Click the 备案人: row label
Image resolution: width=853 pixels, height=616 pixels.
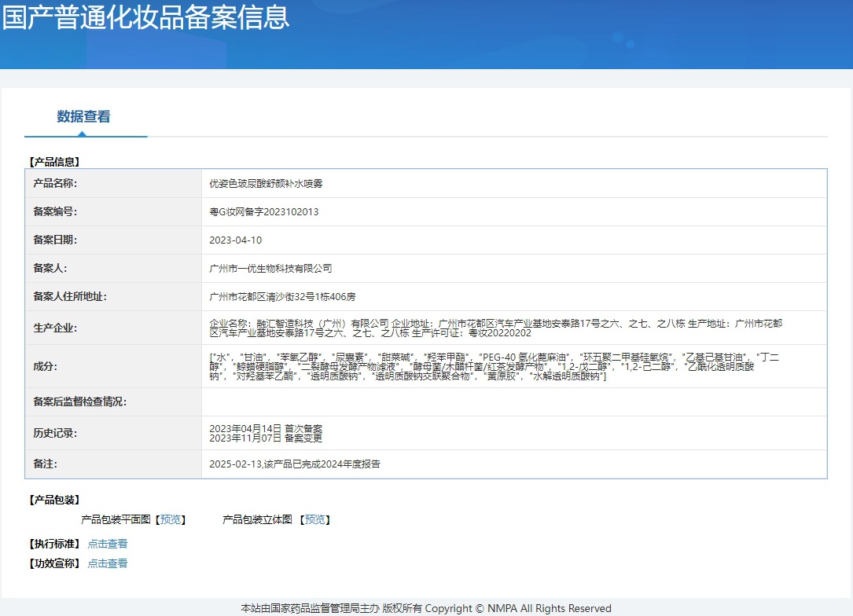[50, 269]
